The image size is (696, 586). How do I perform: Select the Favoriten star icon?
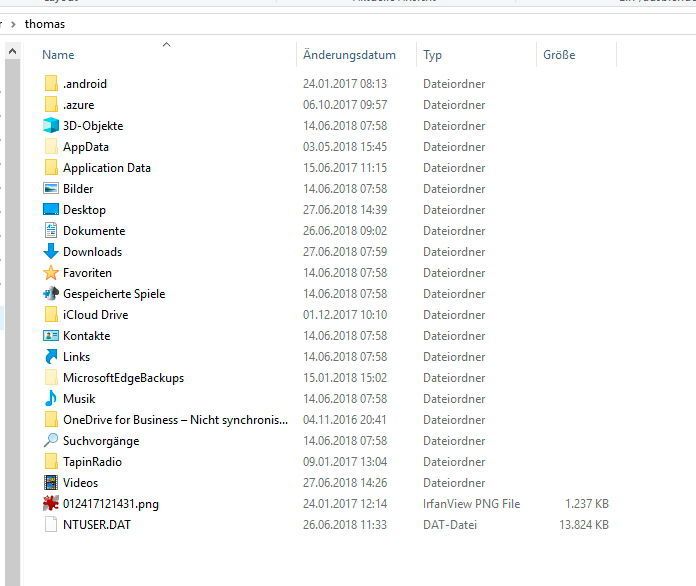click(x=51, y=273)
